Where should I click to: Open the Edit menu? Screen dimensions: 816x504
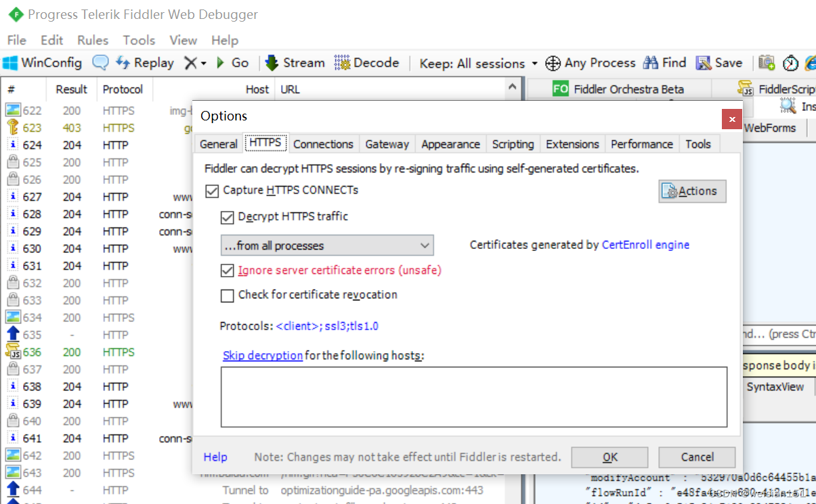(x=52, y=40)
